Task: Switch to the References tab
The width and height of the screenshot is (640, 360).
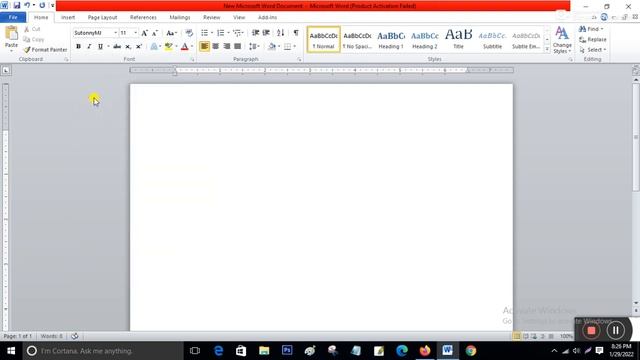Action: 143,17
